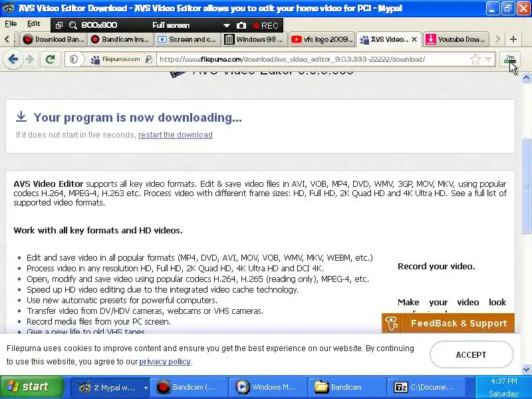Click the page scrollbar down arrow

coord(526,369)
